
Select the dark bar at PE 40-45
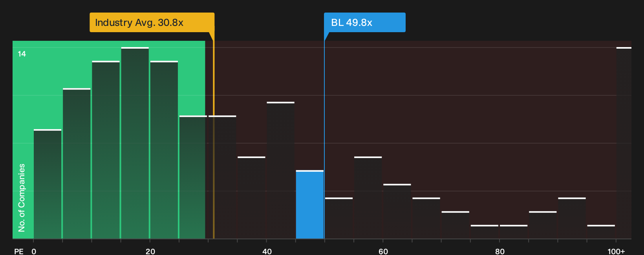point(280,170)
